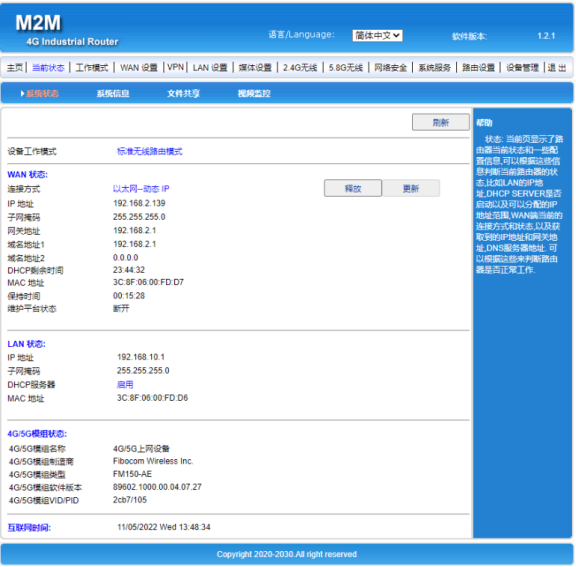This screenshot has height=567, width=576.
Task: Open the 路由设置 menu item
Action: (x=478, y=68)
